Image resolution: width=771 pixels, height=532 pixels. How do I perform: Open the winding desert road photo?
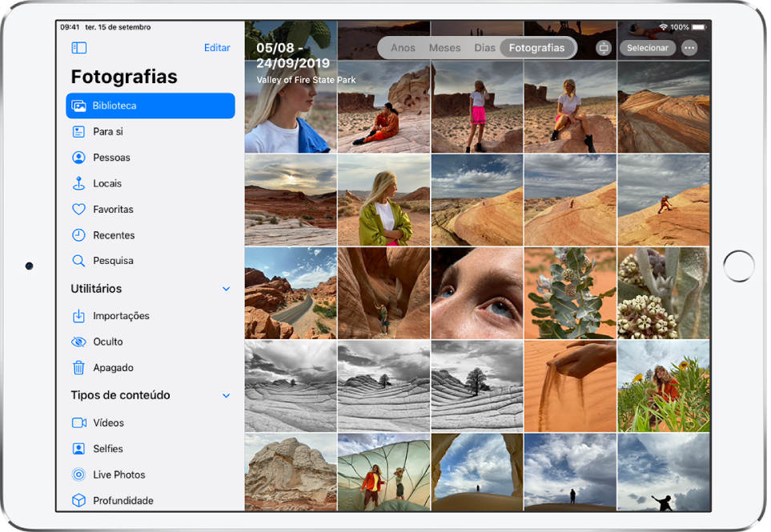[291, 294]
